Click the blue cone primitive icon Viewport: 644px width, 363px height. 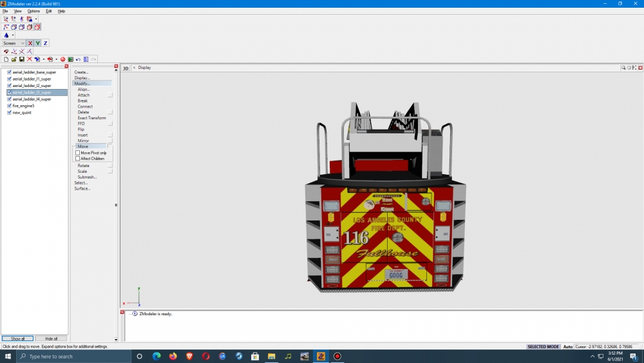point(6,35)
